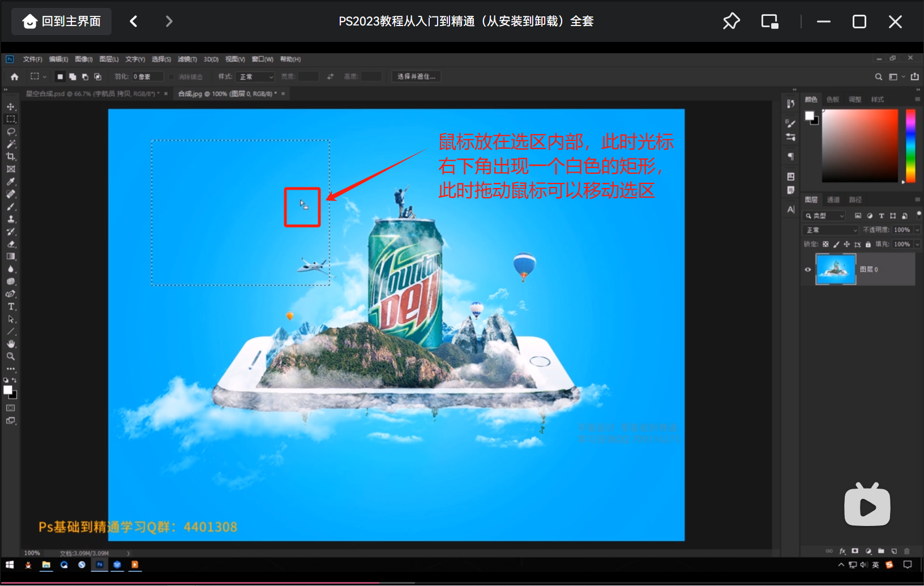Select the Pen tool
Viewport: 924px width, 586px height.
tap(11, 294)
